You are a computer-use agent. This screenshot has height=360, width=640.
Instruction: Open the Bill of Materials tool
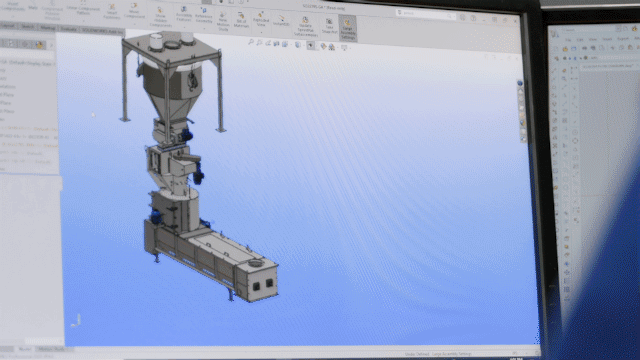[241, 20]
